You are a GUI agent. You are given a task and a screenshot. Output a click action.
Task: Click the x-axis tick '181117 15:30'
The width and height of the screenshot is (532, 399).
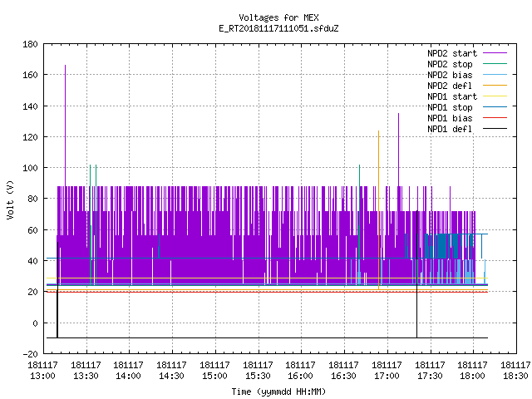(258, 371)
